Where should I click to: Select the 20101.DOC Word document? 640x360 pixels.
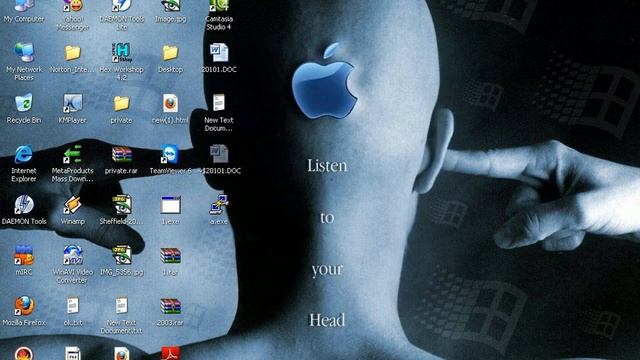(219, 53)
